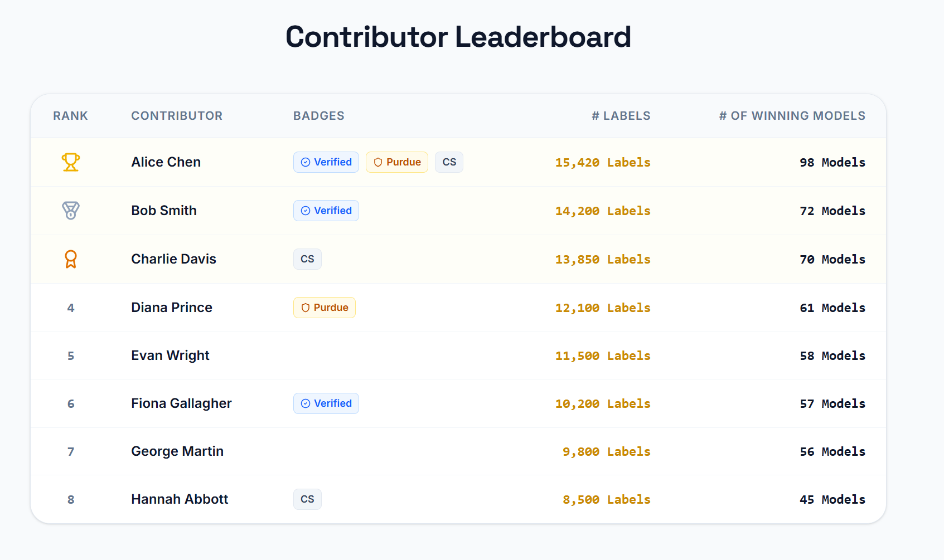Sort by the Rank column header

click(x=70, y=116)
